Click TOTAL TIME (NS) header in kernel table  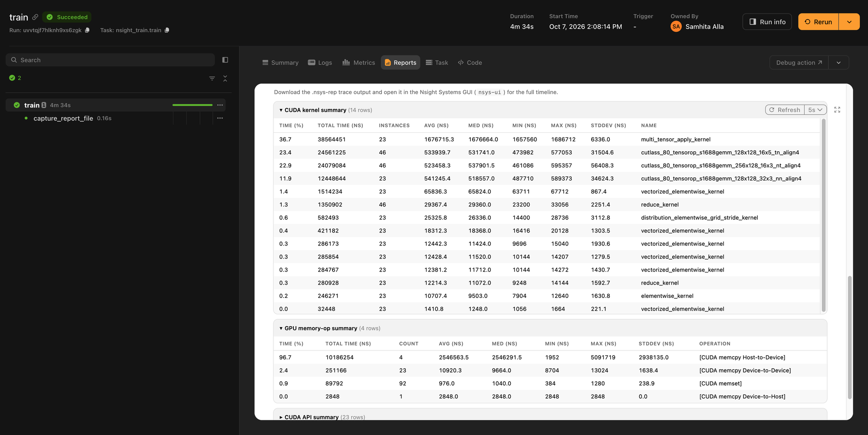tap(340, 125)
